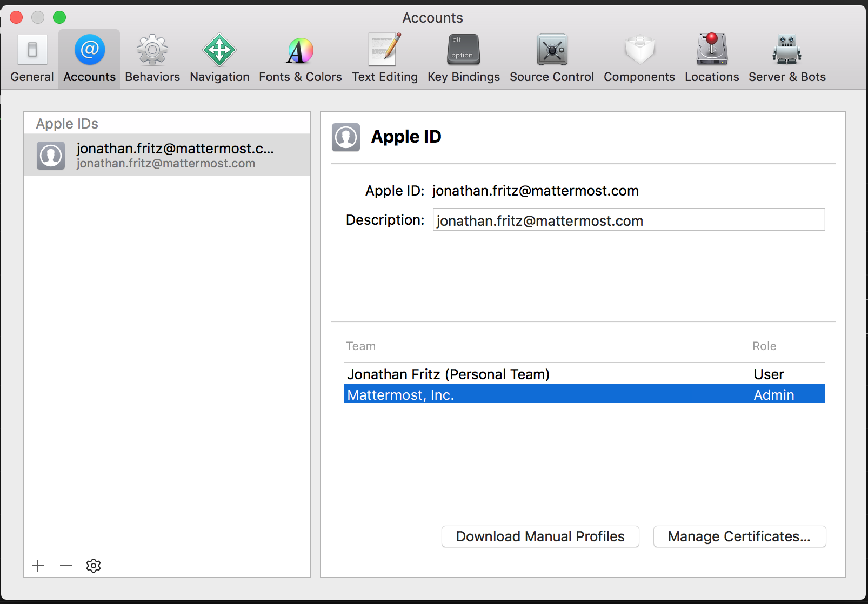Open Fonts & Colors preferences
The image size is (868, 604).
click(x=300, y=58)
